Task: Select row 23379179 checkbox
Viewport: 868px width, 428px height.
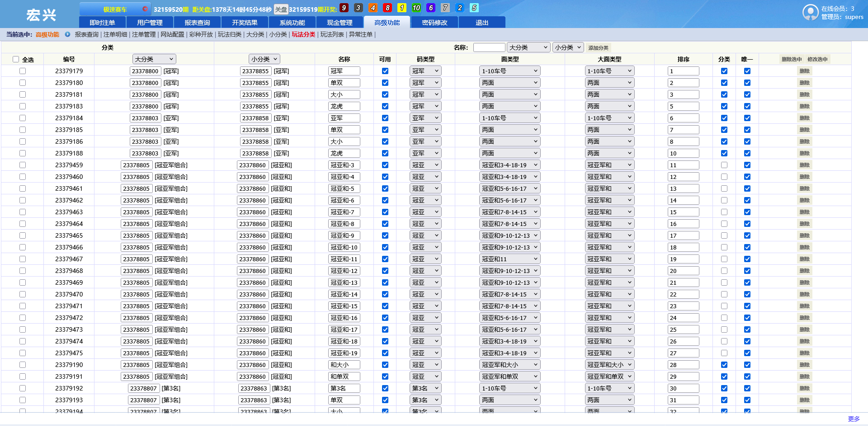Action: coord(23,71)
